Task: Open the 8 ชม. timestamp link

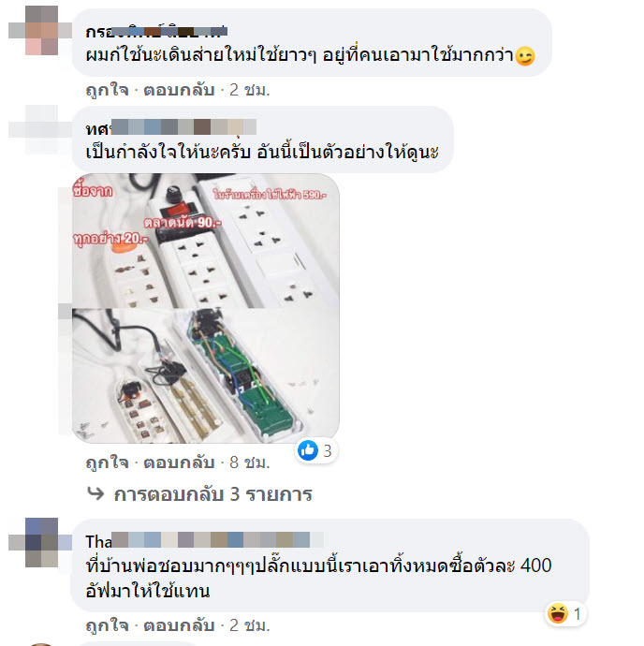Action: tap(250, 462)
